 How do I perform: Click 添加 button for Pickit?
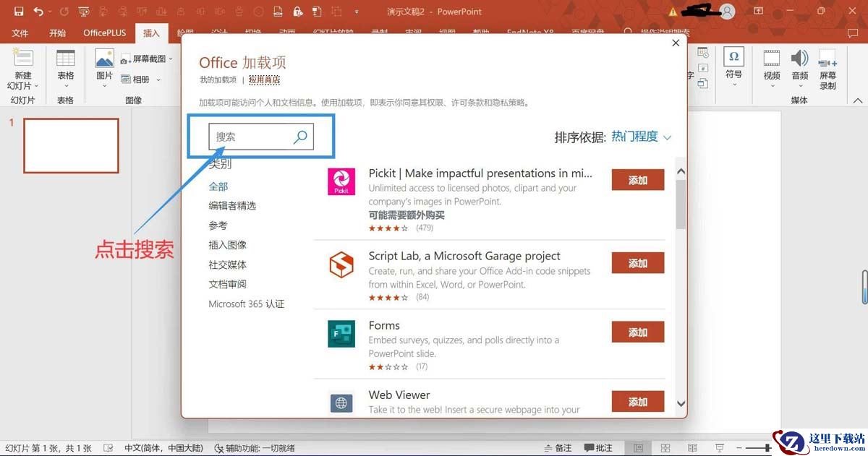[638, 180]
